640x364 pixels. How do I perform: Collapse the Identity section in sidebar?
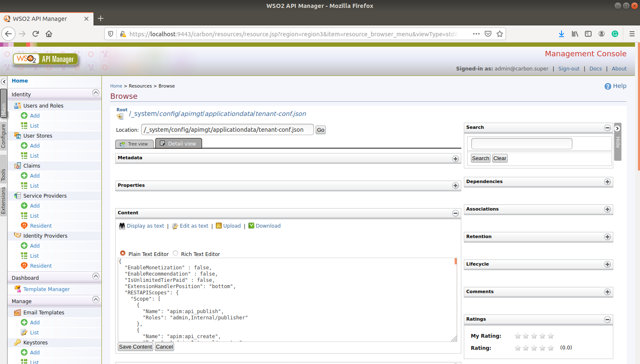96,93
